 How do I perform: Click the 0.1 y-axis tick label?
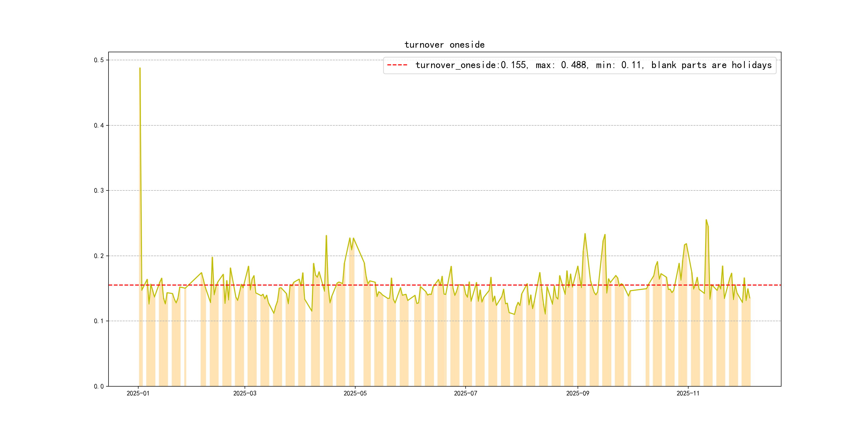pos(98,321)
